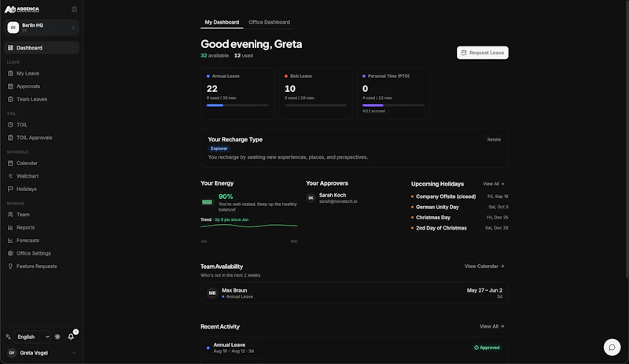Open the Berlin HQ office switcher
Screen dimensions: 629x364
click(x=42, y=28)
